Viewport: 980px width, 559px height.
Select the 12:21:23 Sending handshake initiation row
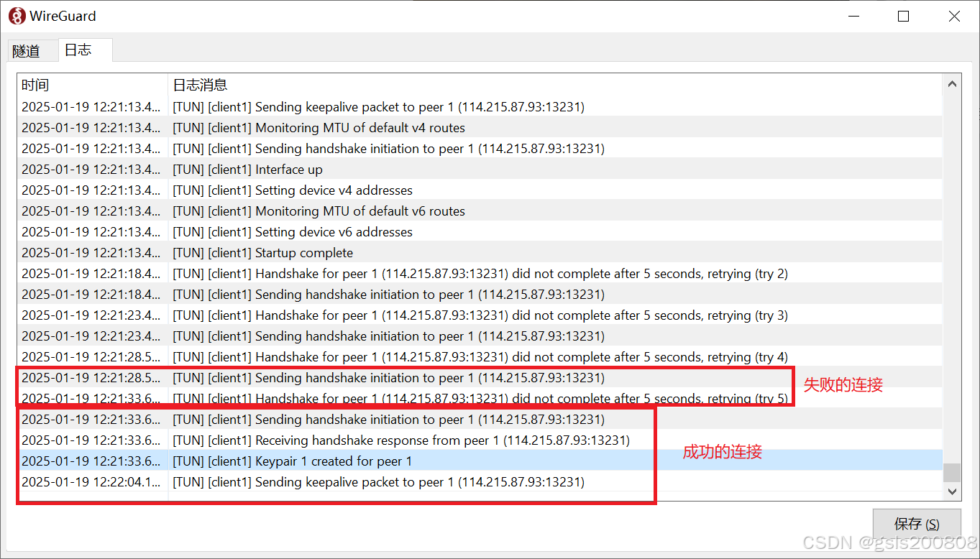(480, 336)
